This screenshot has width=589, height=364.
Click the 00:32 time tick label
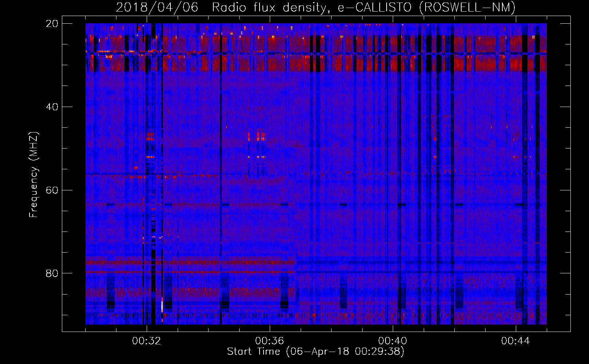coord(147,341)
